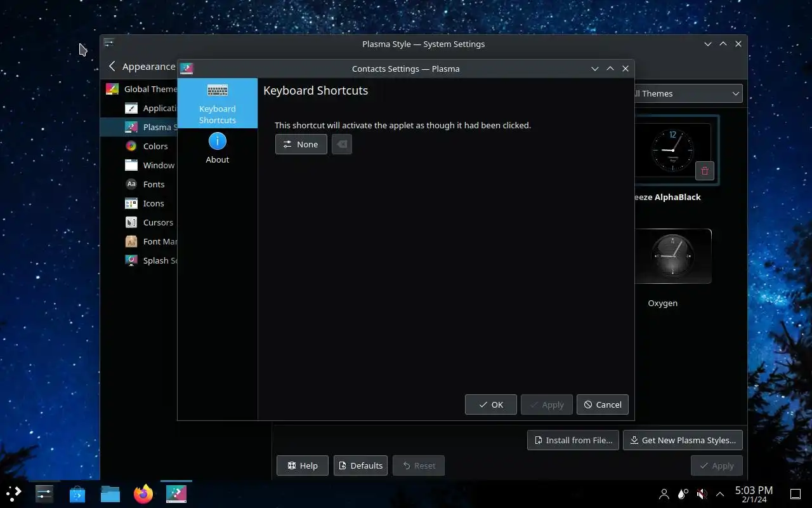Viewport: 812px width, 508px height.
Task: Select Plasma Style entry in sidebar
Action: point(140,127)
